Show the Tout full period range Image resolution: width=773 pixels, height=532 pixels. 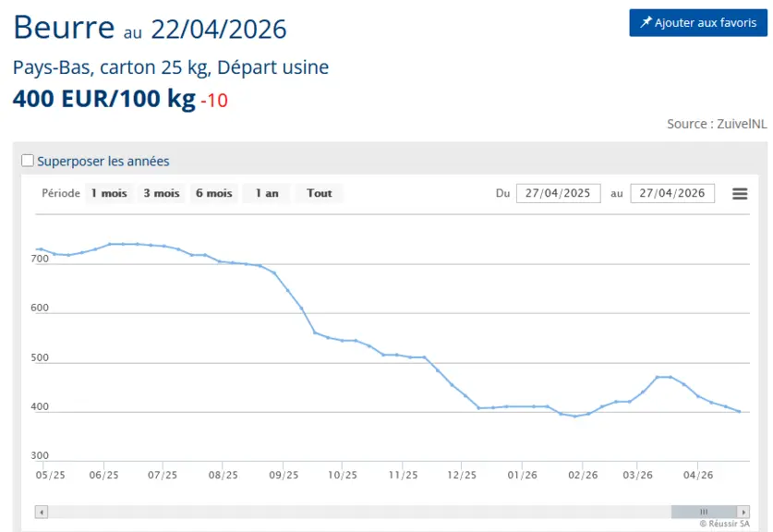pos(320,193)
